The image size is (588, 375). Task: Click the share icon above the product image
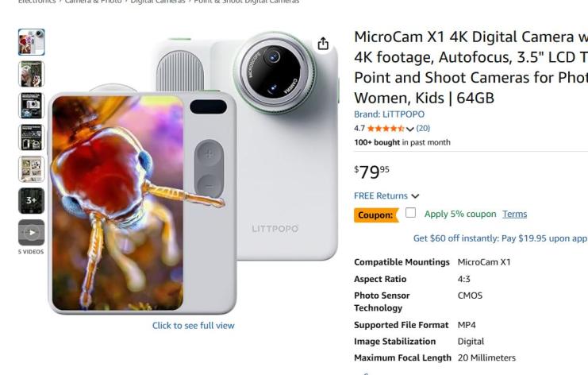tap(323, 44)
